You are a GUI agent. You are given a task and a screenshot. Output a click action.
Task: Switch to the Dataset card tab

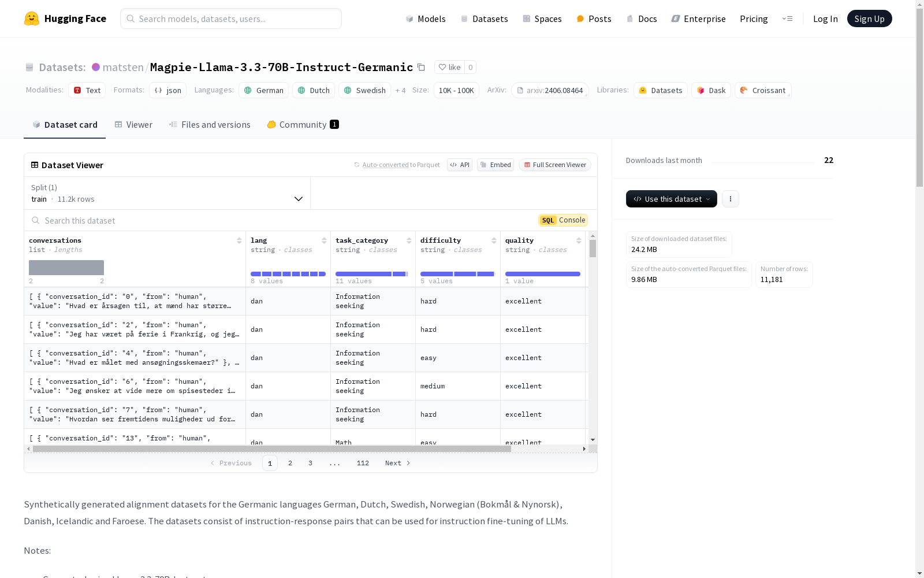pyautogui.click(x=65, y=124)
